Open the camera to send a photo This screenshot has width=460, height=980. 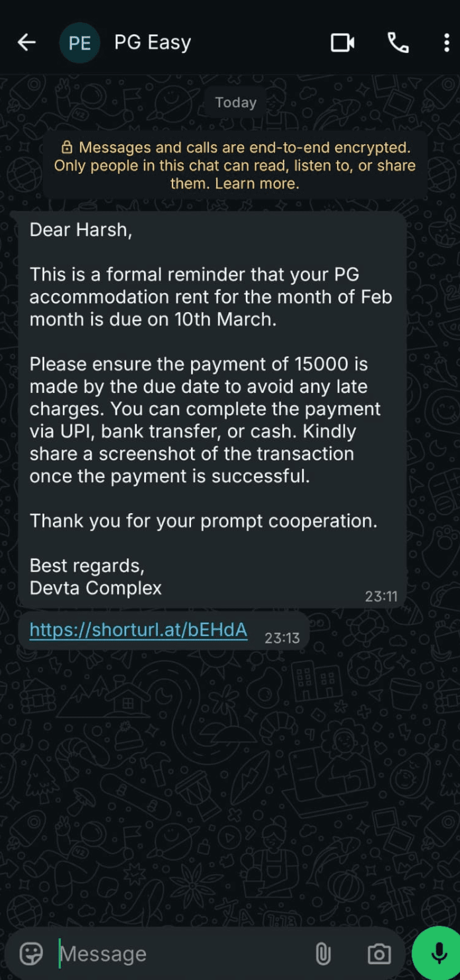(x=378, y=953)
